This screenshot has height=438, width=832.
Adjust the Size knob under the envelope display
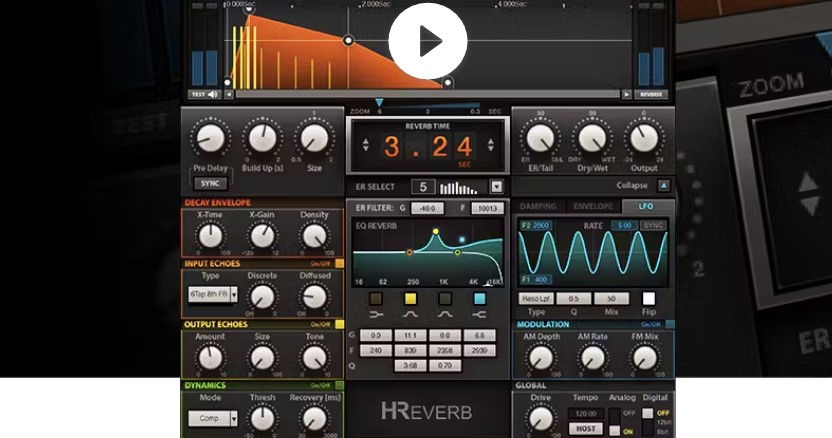tap(315, 139)
